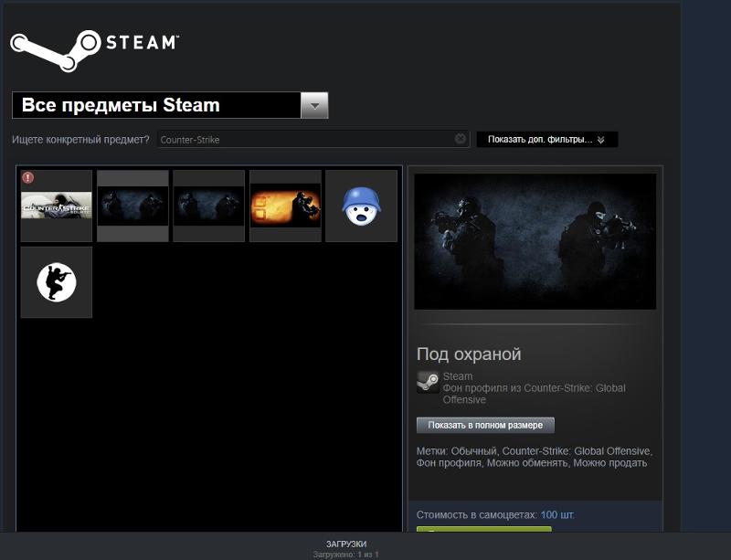731x560 pixels.
Task: Click the 'Все предметы Steam' inventory selector
Action: pos(170,105)
